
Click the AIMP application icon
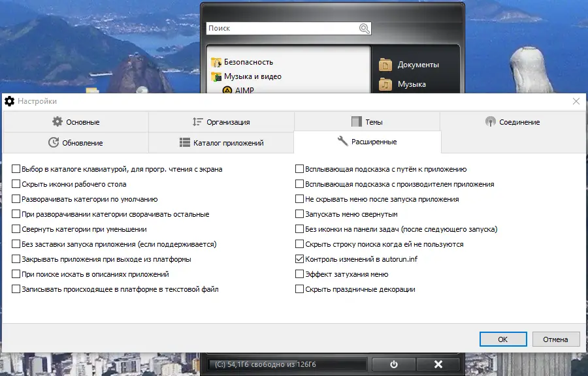(x=227, y=90)
